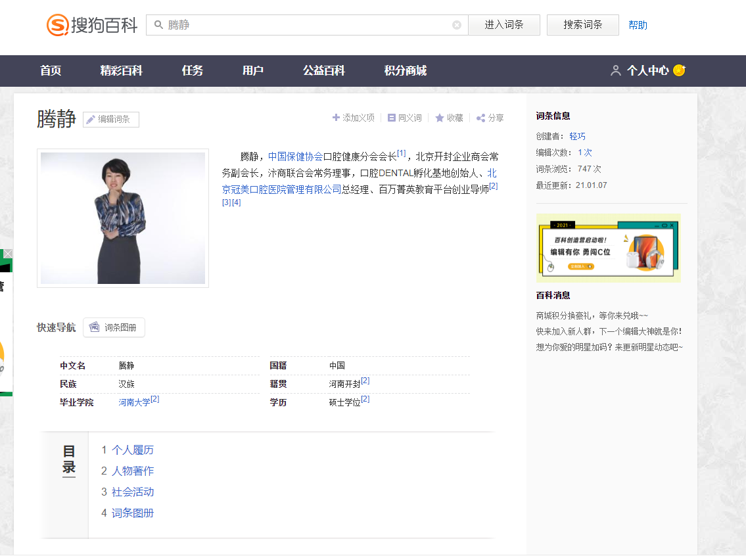Open 公益百科 in the navigation bar
The image size is (746, 560).
tap(324, 70)
